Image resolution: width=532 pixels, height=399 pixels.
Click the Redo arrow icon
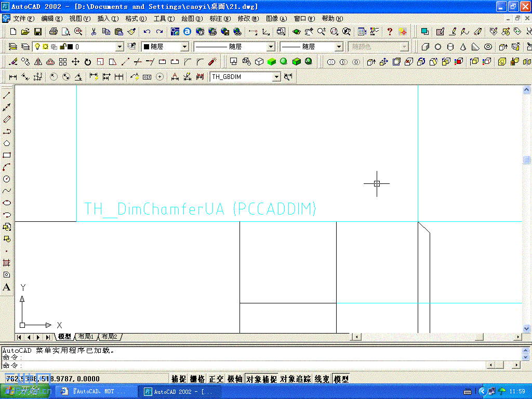click(159, 32)
